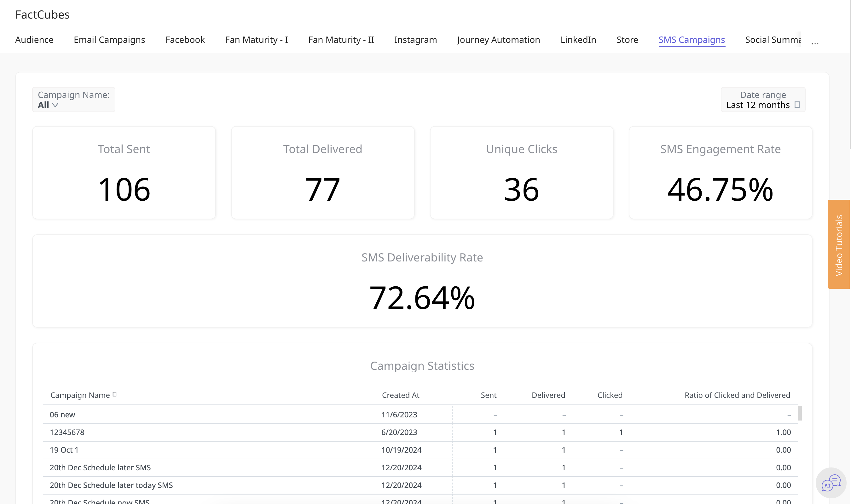Select '20th Dec Schedule later SMS' row
The height and width of the screenshot is (504, 851).
420,468
